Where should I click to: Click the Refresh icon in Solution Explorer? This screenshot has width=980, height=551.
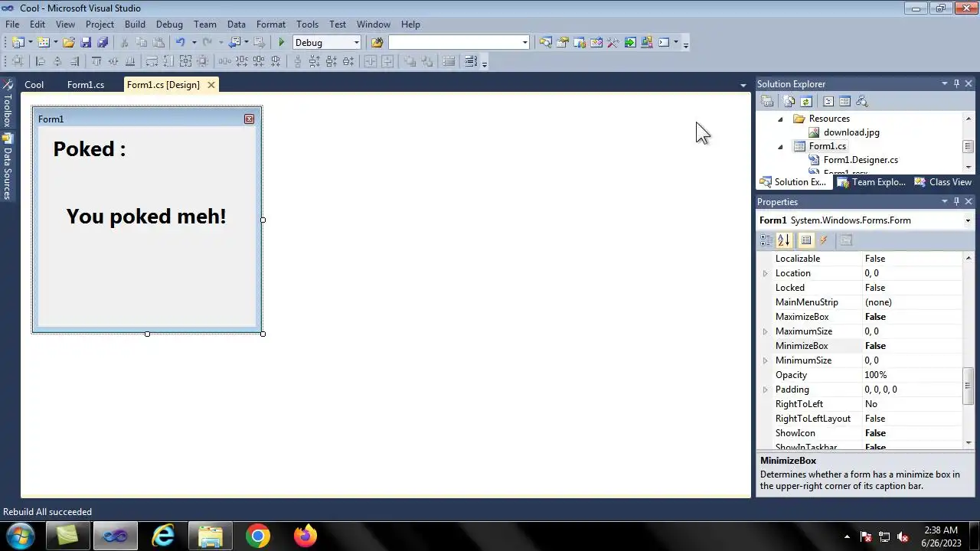click(x=805, y=101)
